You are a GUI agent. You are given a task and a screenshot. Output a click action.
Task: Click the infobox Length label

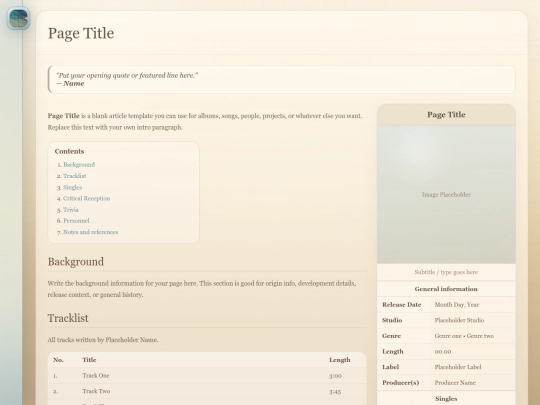coord(393,352)
